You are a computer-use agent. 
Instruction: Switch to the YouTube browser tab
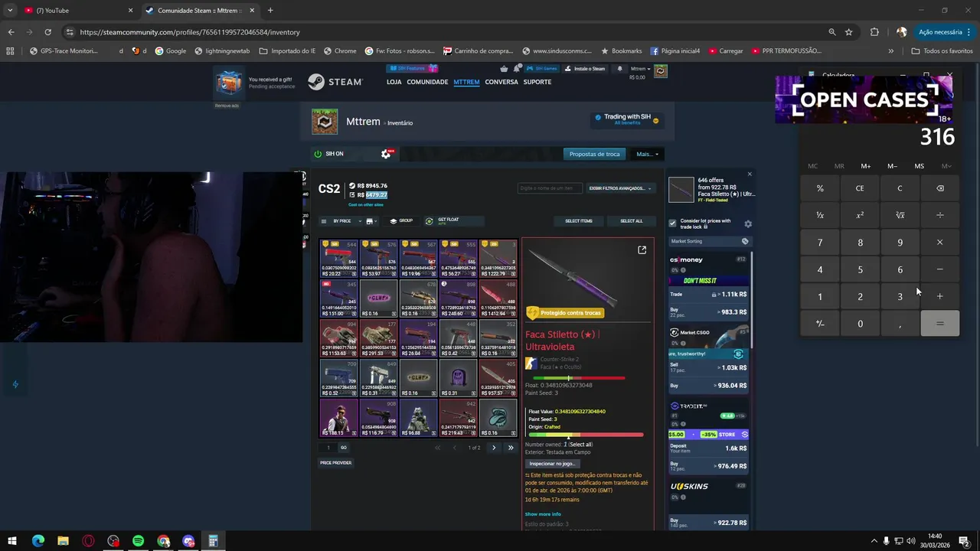pyautogui.click(x=79, y=11)
